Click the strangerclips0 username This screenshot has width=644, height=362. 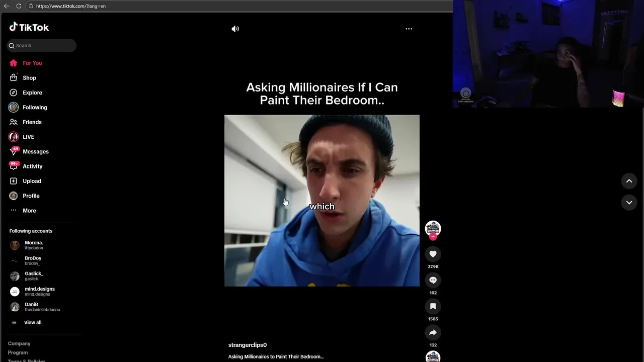coord(248,345)
